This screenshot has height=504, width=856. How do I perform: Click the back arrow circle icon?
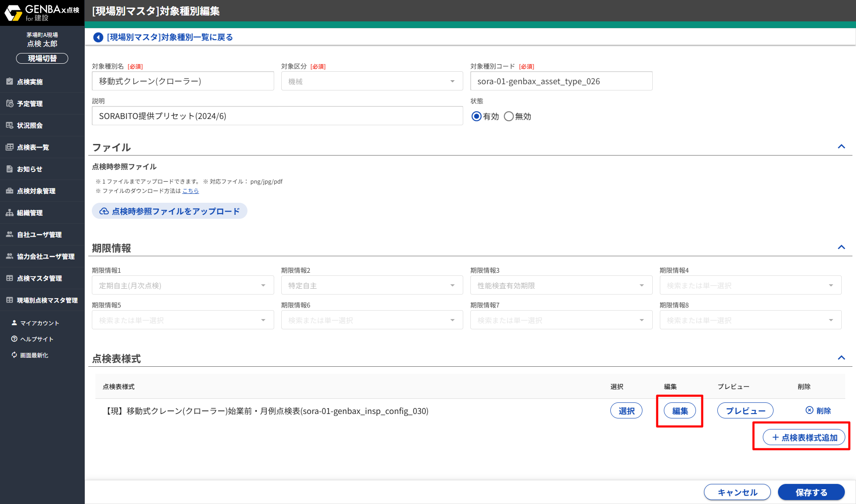(x=98, y=37)
